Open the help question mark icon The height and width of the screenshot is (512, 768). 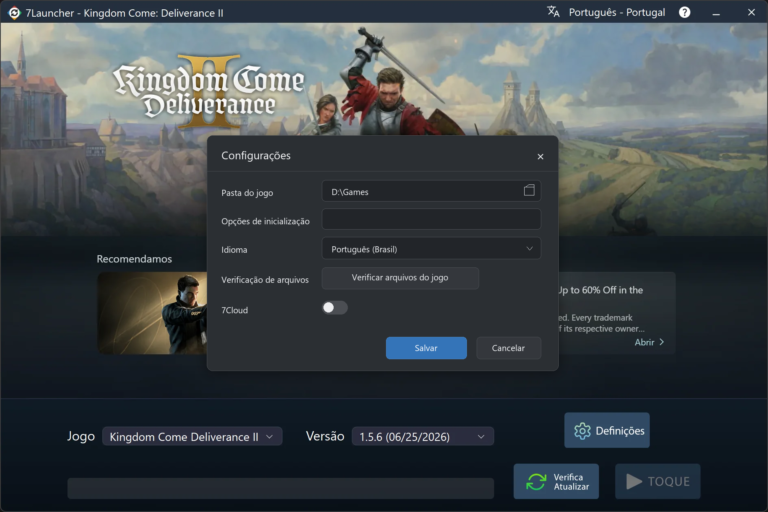pos(684,12)
